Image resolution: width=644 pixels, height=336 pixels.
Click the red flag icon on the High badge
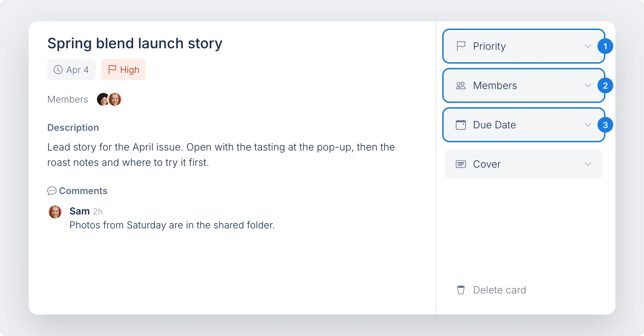point(112,69)
